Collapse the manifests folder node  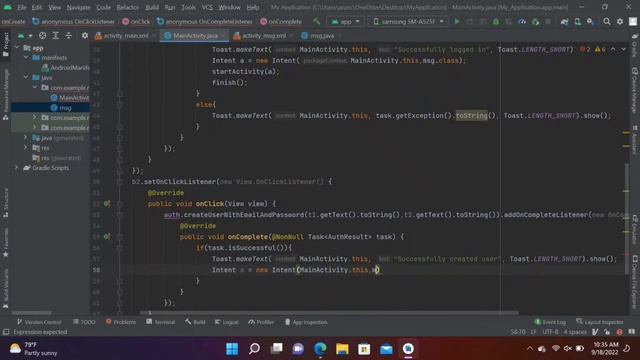pos(26,58)
